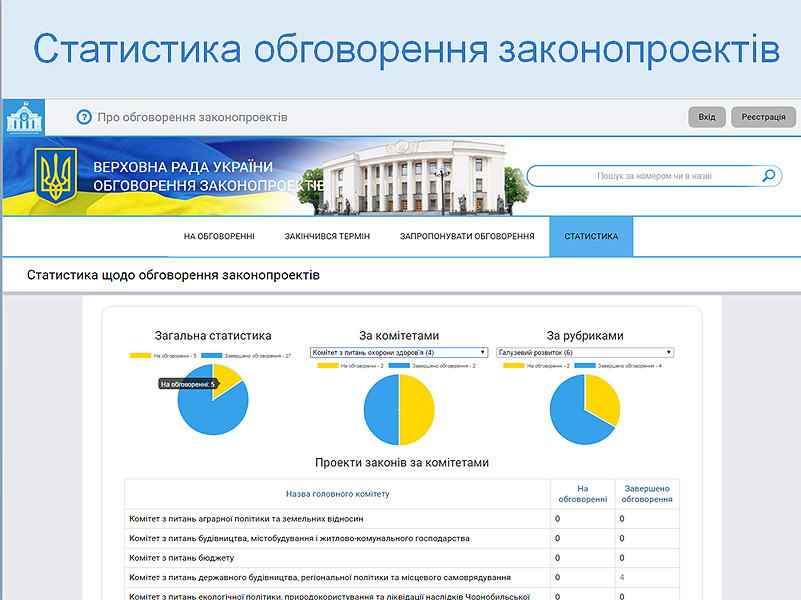Screen dimensions: 801x600
Task: Click completed count '4' in державного будівництва row
Action: pyautogui.click(x=622, y=577)
